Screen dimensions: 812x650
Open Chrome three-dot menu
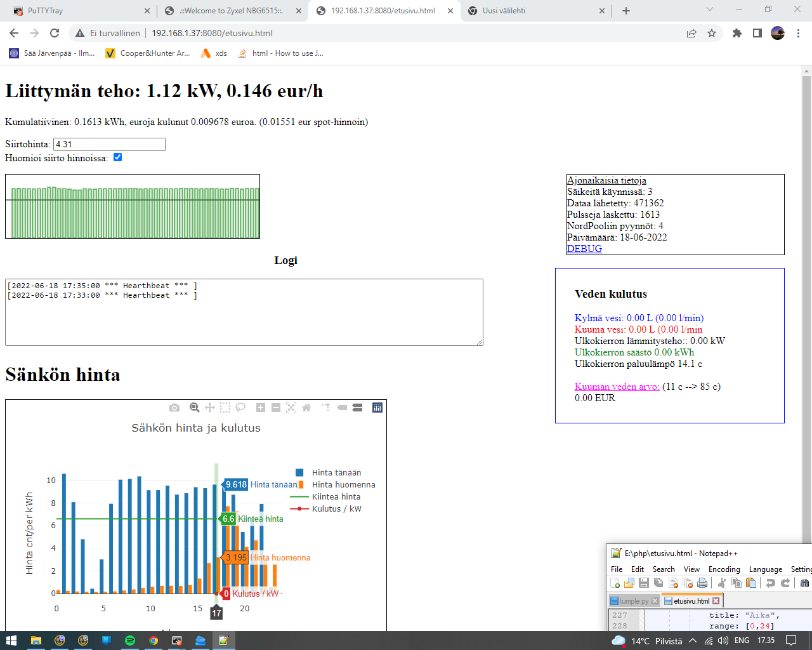[799, 33]
